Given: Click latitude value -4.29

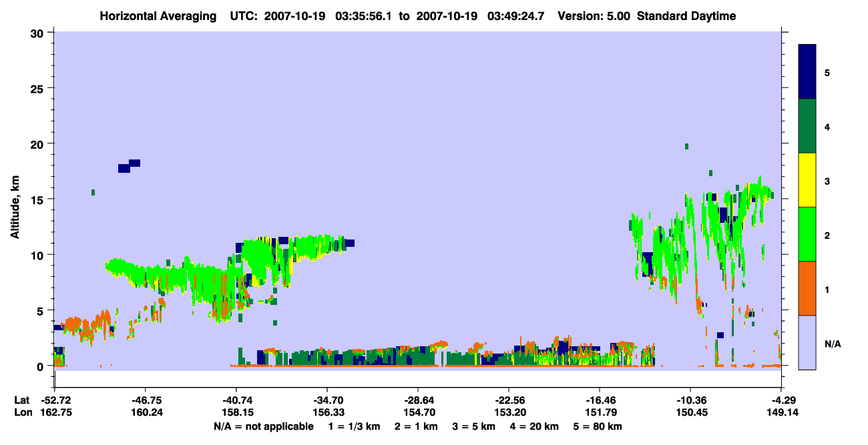Looking at the screenshot, I should (784, 400).
